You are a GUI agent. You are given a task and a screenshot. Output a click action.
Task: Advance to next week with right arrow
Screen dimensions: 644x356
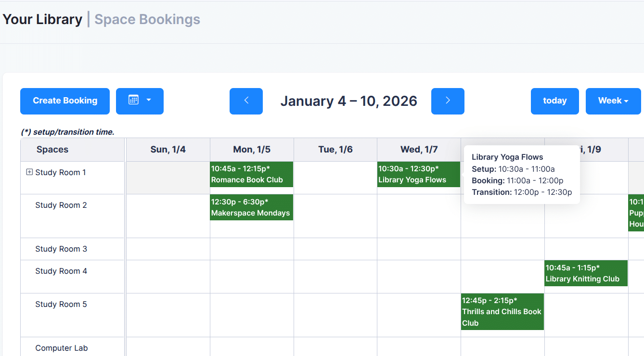pyautogui.click(x=448, y=101)
